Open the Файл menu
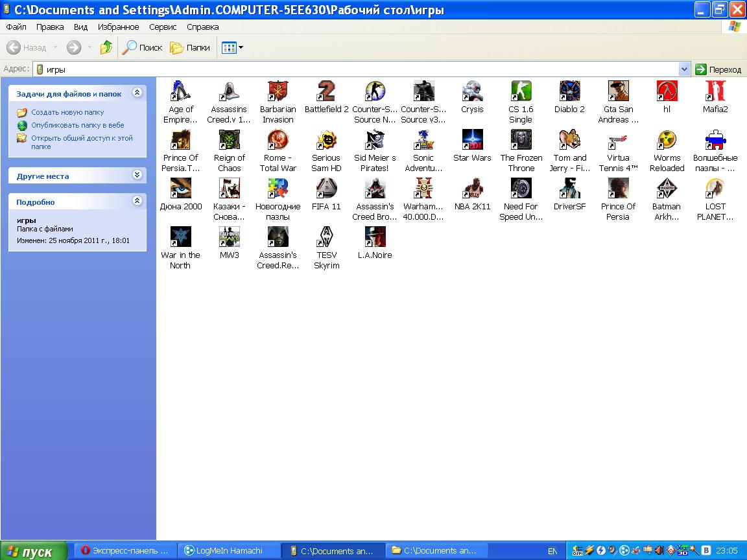Viewport: 747px width, 560px height. [x=16, y=27]
